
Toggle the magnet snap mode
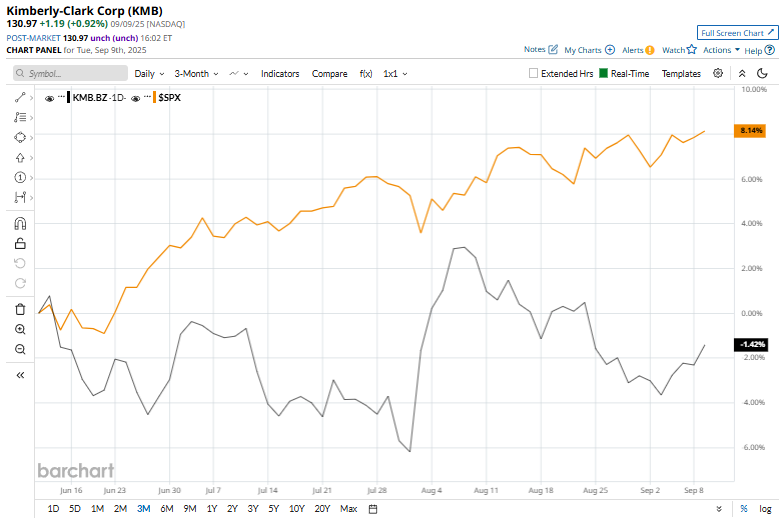pos(20,224)
